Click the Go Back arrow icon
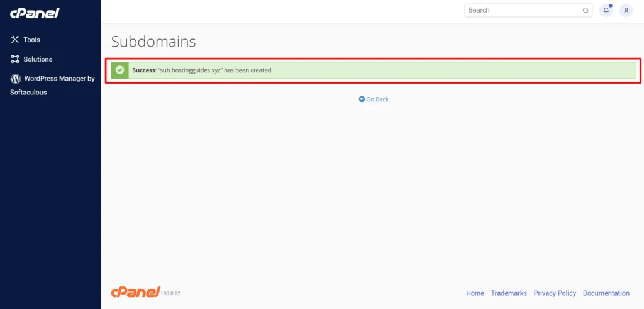The height and width of the screenshot is (309, 644). pyautogui.click(x=362, y=99)
